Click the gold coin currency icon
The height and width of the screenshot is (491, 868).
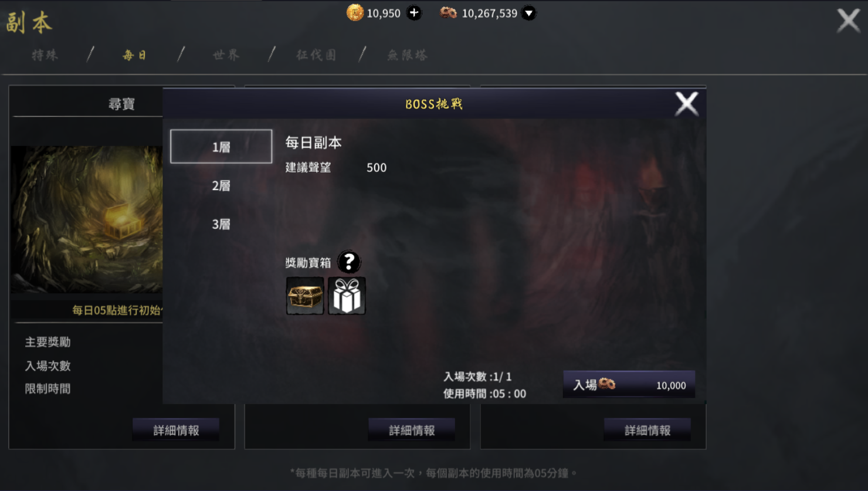pyautogui.click(x=355, y=12)
